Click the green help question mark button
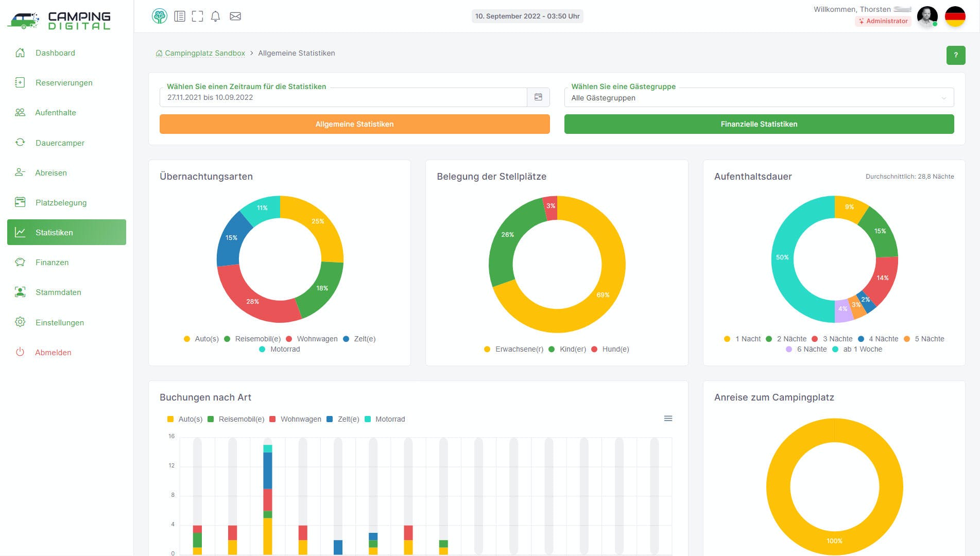The image size is (980, 556). pos(955,55)
